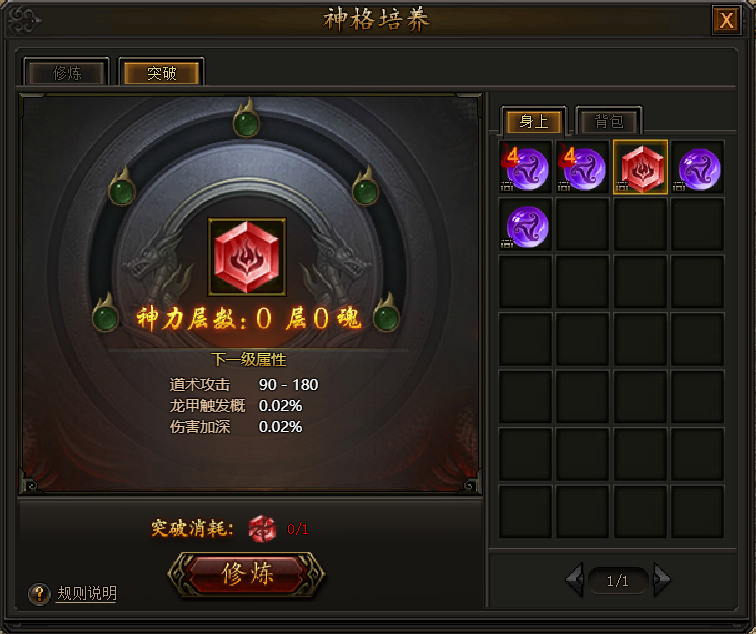
Task: Pick the red hexagon gem in inventory
Action: click(640, 167)
